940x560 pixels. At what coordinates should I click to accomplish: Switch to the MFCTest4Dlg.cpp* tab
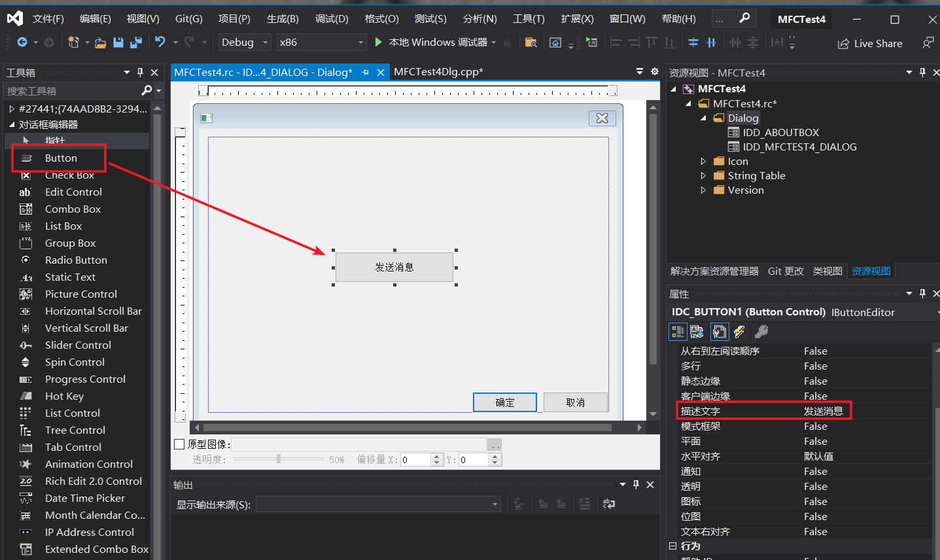(438, 72)
